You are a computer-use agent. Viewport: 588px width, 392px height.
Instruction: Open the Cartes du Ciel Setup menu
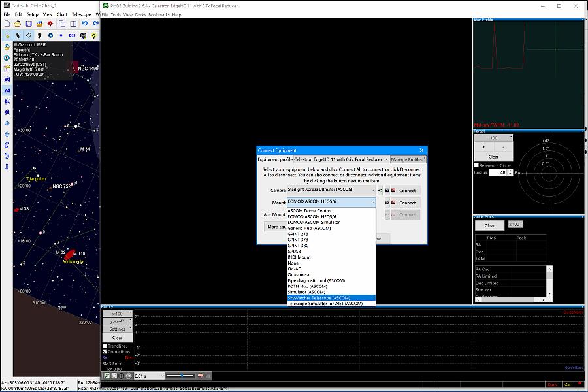pos(33,14)
